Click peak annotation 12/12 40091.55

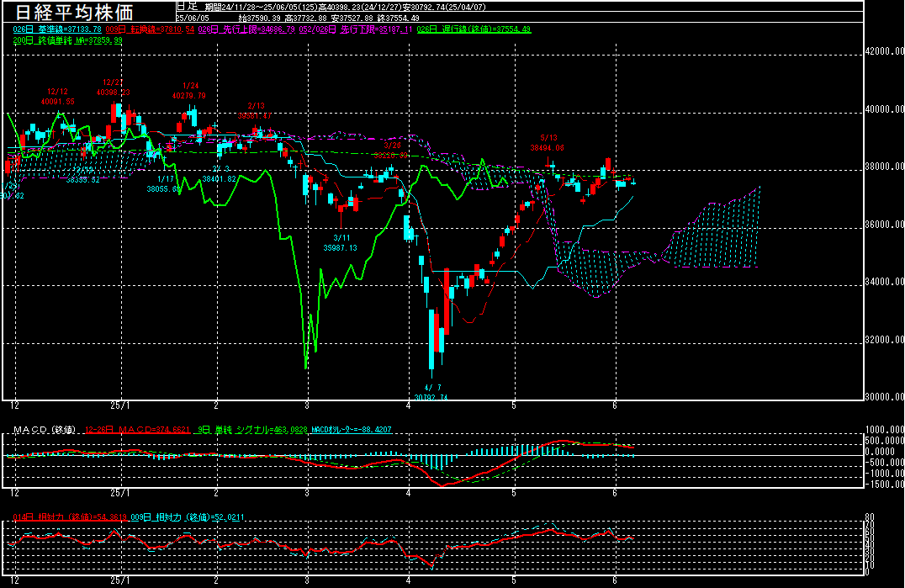[x=58, y=97]
